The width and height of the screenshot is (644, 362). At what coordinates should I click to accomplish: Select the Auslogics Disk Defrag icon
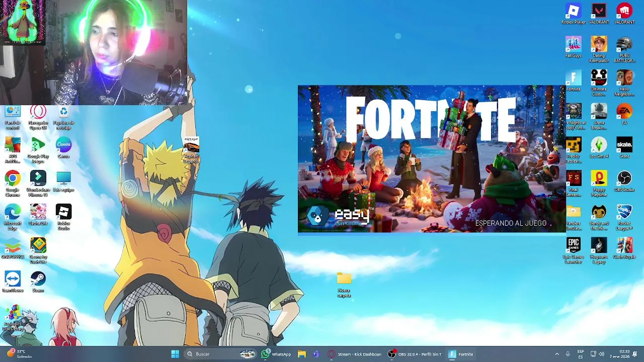[13, 318]
